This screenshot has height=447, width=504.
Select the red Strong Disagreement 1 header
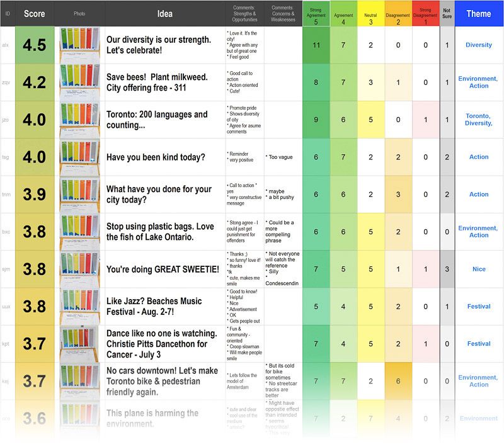click(425, 13)
